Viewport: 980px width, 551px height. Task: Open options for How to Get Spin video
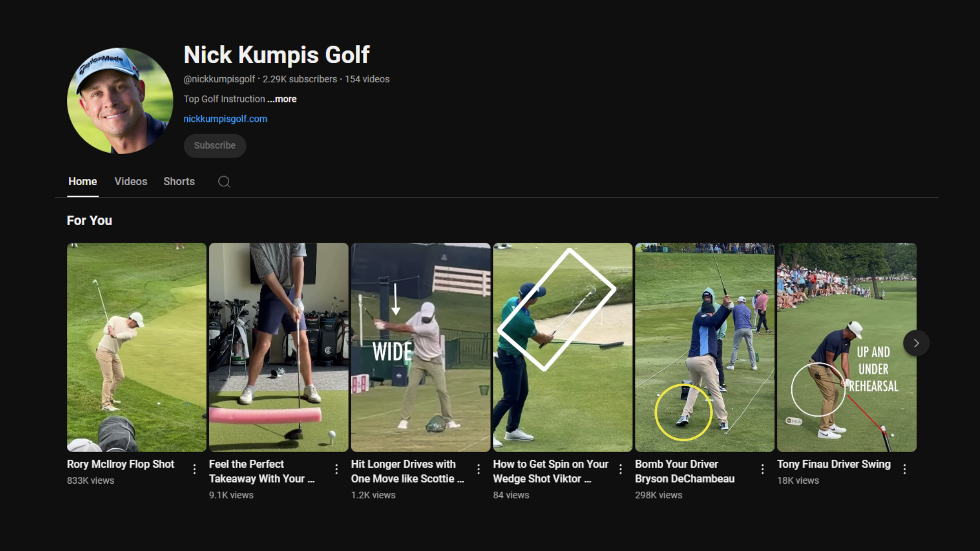pyautogui.click(x=620, y=469)
